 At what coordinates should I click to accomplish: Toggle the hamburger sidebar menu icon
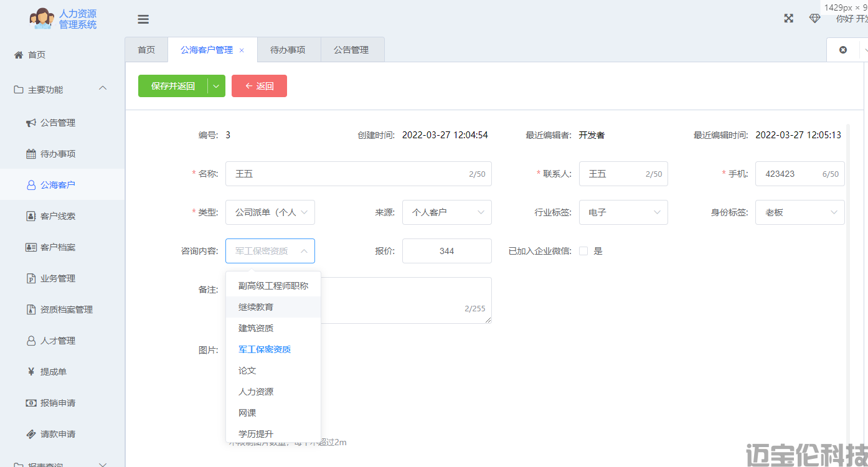click(x=143, y=19)
